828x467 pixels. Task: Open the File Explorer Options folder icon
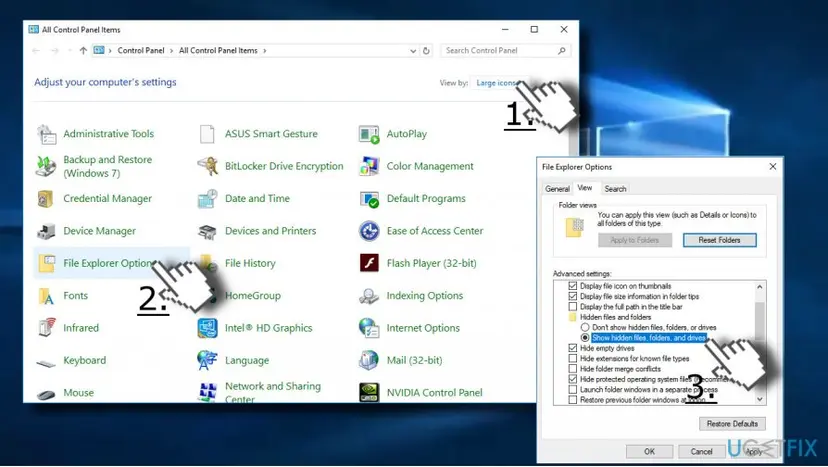coord(46,263)
